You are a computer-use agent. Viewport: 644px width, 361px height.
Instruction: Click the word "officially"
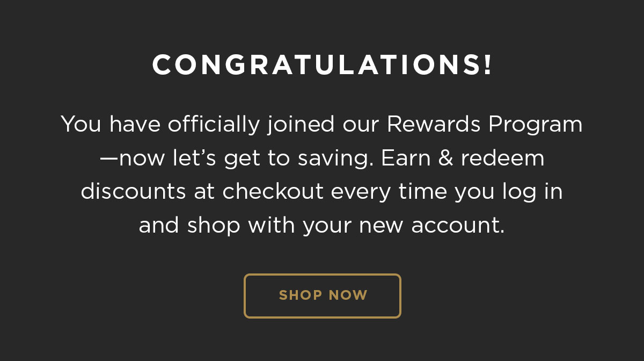[214, 126]
